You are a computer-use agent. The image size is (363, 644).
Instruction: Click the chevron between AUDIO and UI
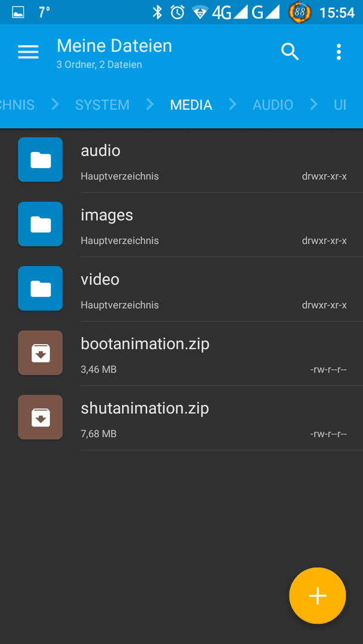click(313, 105)
